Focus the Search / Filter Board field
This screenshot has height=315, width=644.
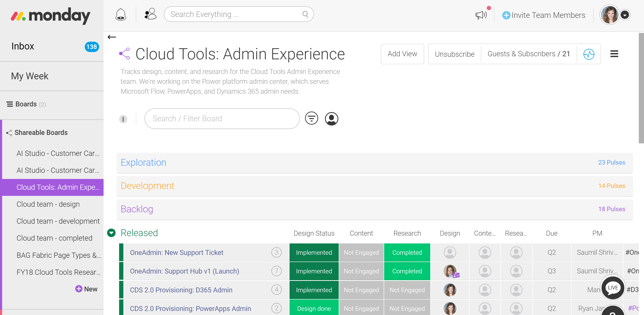222,118
